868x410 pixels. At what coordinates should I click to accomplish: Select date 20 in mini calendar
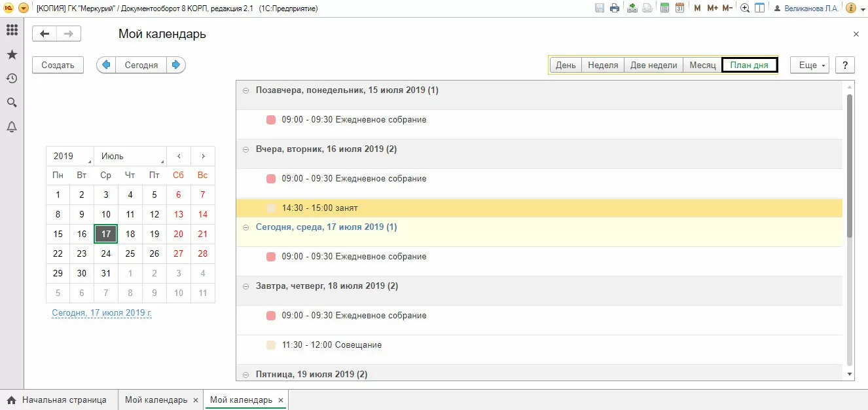[179, 234]
